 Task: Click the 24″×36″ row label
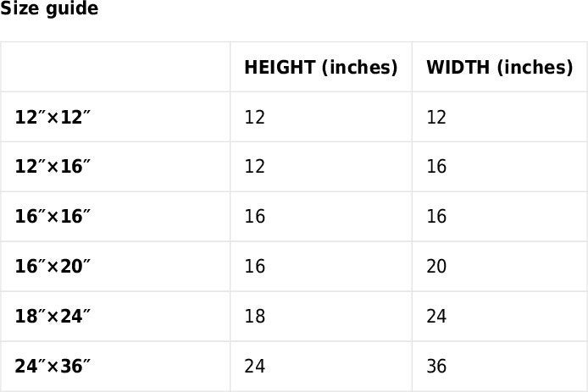[53, 366]
